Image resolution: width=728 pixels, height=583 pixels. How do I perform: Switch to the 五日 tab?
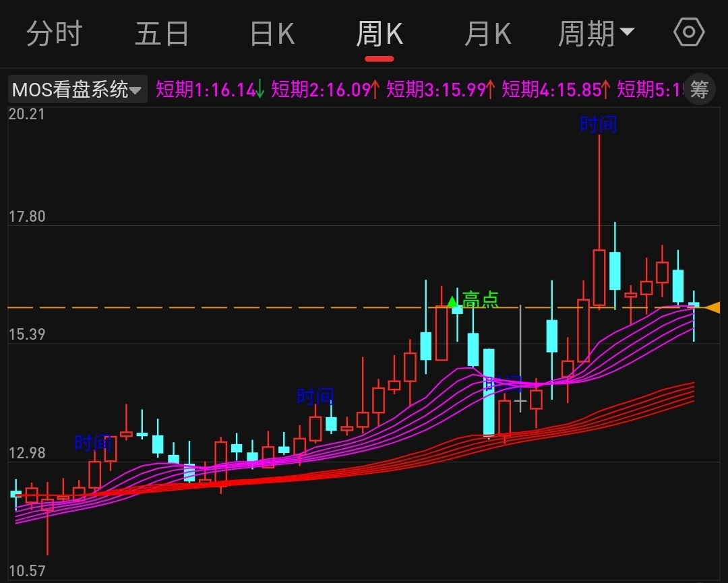coord(162,34)
